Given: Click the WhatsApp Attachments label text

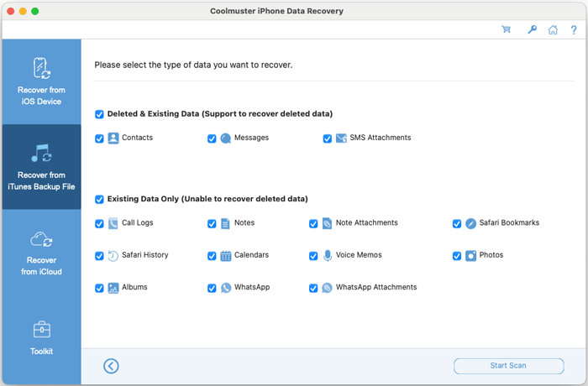Looking at the screenshot, I should tap(376, 287).
